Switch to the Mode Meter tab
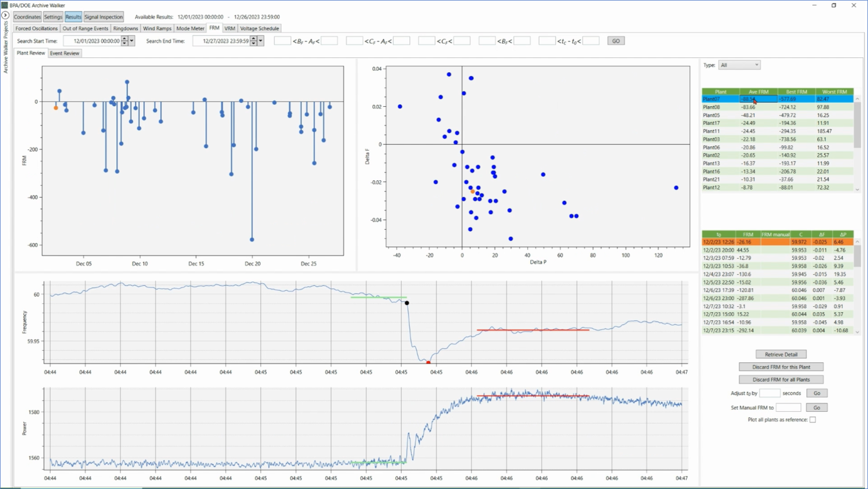This screenshot has width=868, height=489. 190,28
